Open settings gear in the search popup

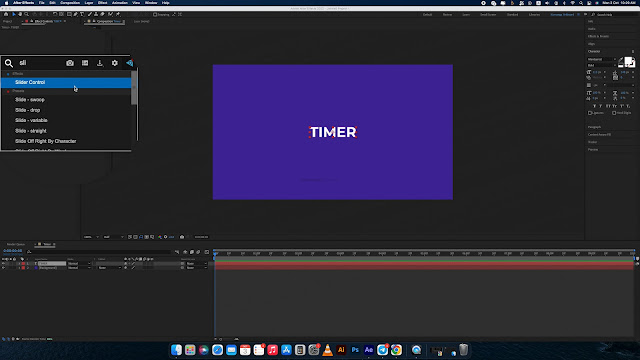115,63
